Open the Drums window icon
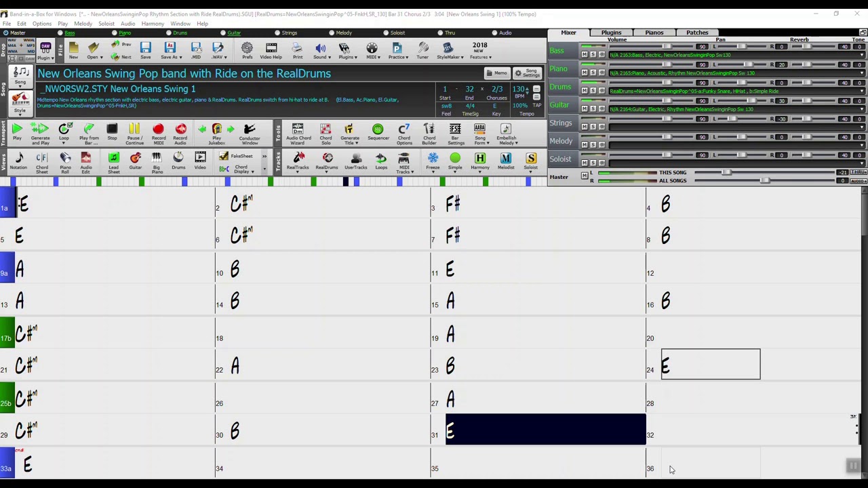 tap(178, 161)
